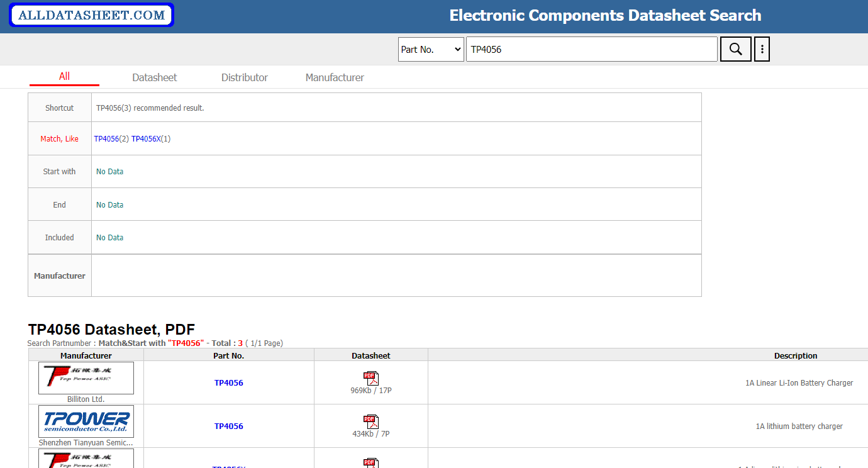Switch to the Distributor tab
The width and height of the screenshot is (868, 468).
pos(245,77)
